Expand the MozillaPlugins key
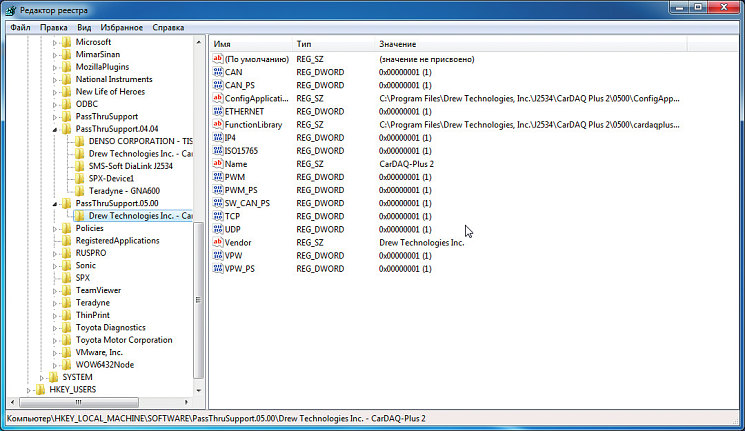The image size is (745, 431). pos(55,67)
